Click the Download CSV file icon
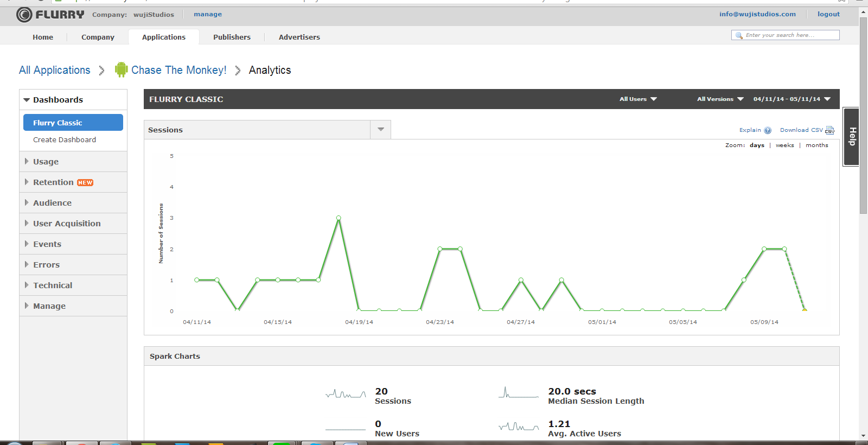 coord(829,130)
